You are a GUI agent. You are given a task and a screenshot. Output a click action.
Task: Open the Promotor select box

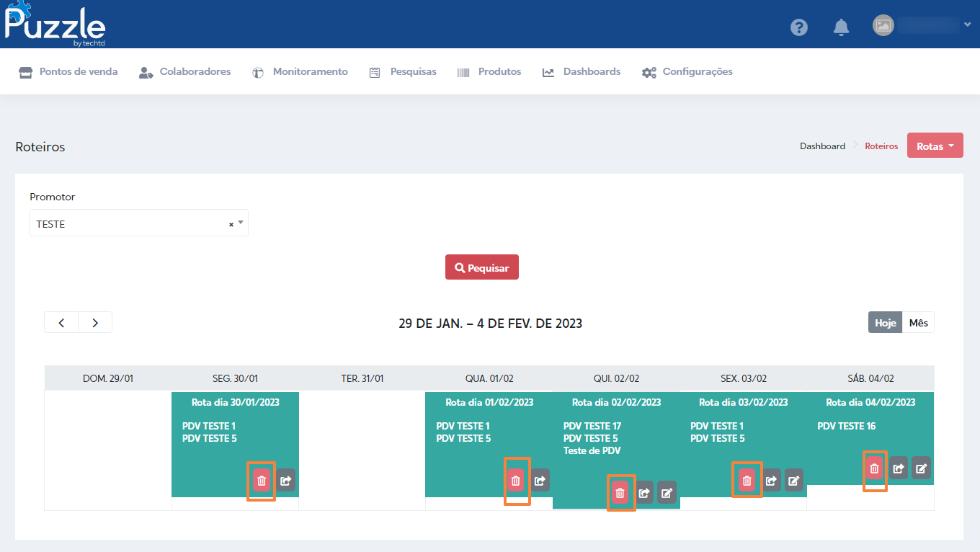pyautogui.click(x=139, y=223)
